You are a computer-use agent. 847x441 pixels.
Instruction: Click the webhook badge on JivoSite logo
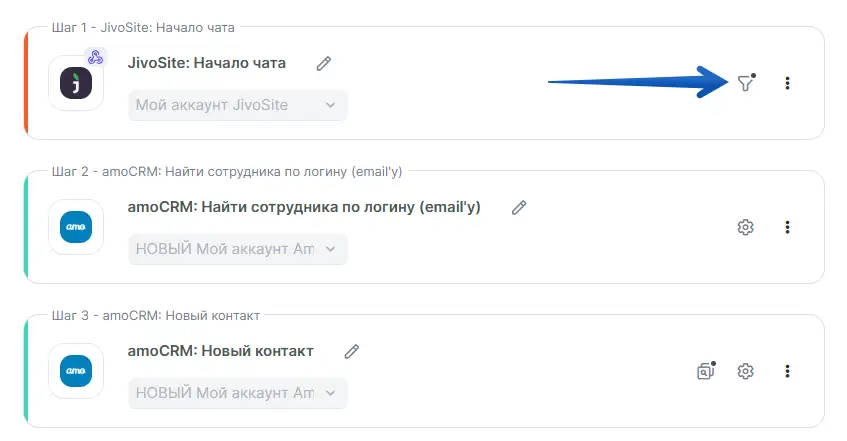point(96,57)
